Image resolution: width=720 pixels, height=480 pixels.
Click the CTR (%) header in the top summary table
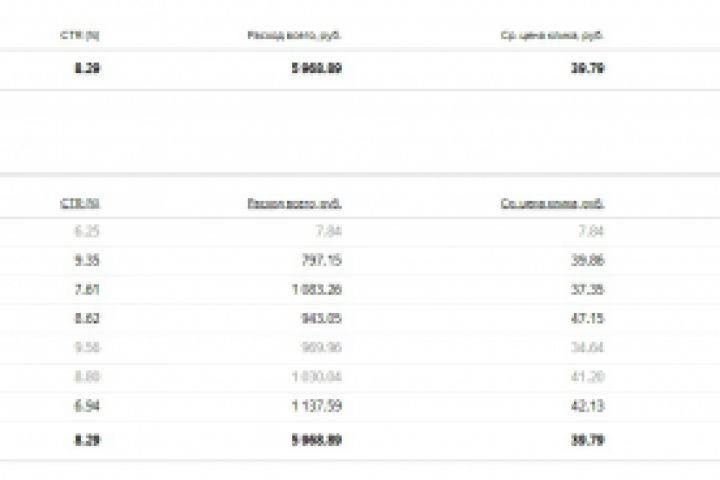[x=86, y=36]
